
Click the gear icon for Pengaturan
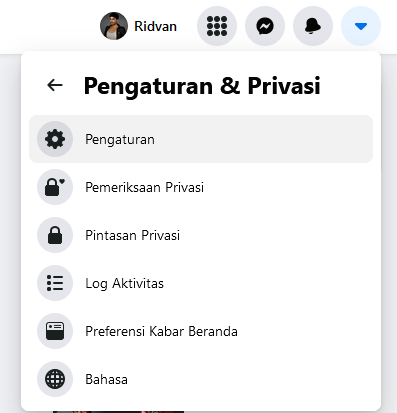pos(55,139)
